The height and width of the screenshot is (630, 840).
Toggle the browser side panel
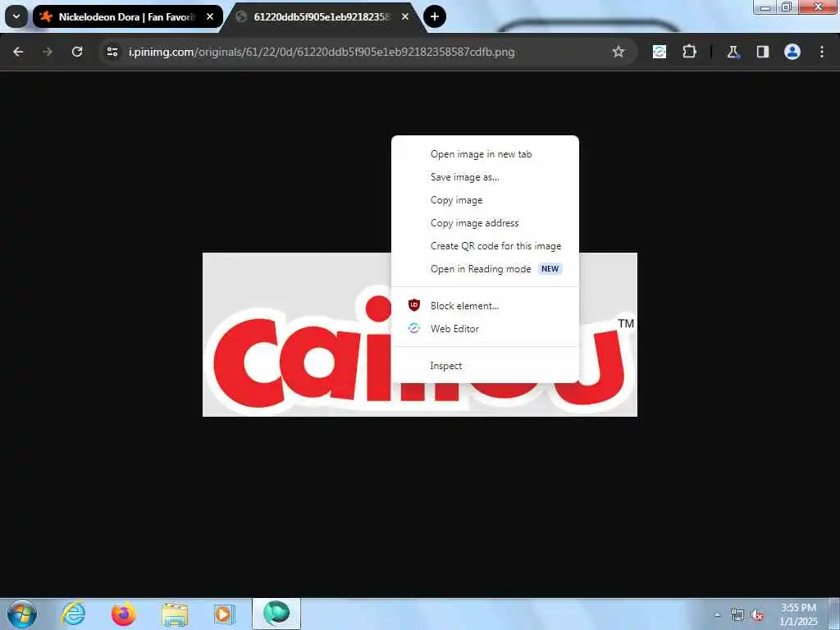point(762,52)
